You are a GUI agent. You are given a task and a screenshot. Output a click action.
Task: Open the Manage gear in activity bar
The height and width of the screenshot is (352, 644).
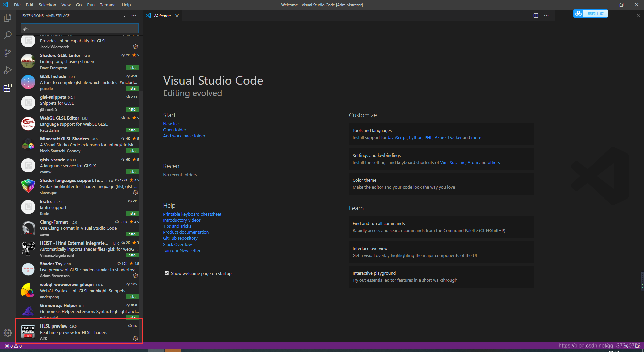7,333
